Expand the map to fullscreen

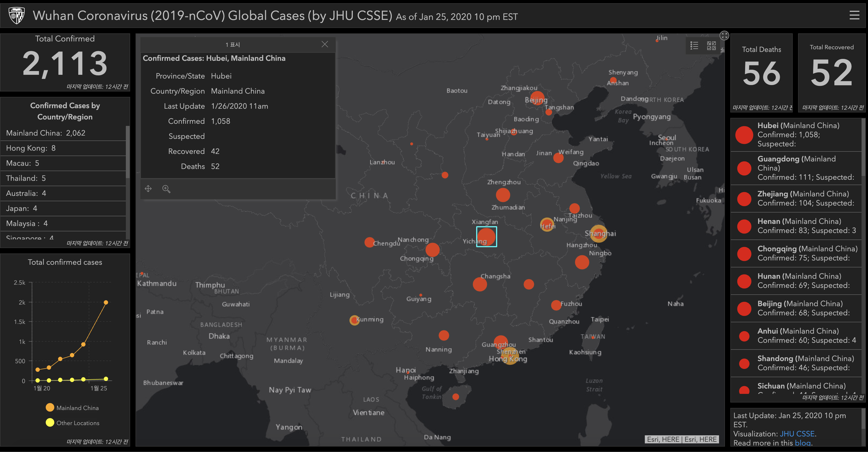coord(724,36)
